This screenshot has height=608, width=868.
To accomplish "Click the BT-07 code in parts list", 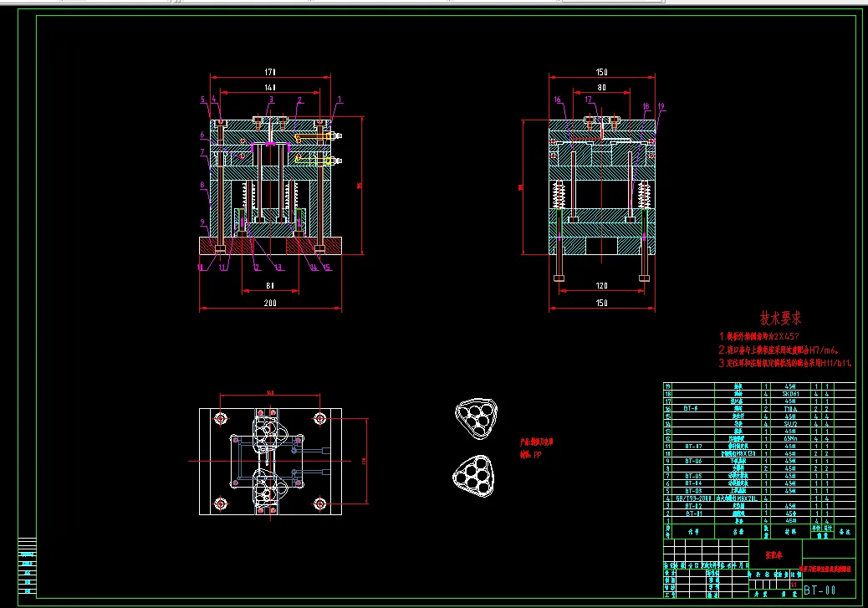I will click(x=693, y=446).
